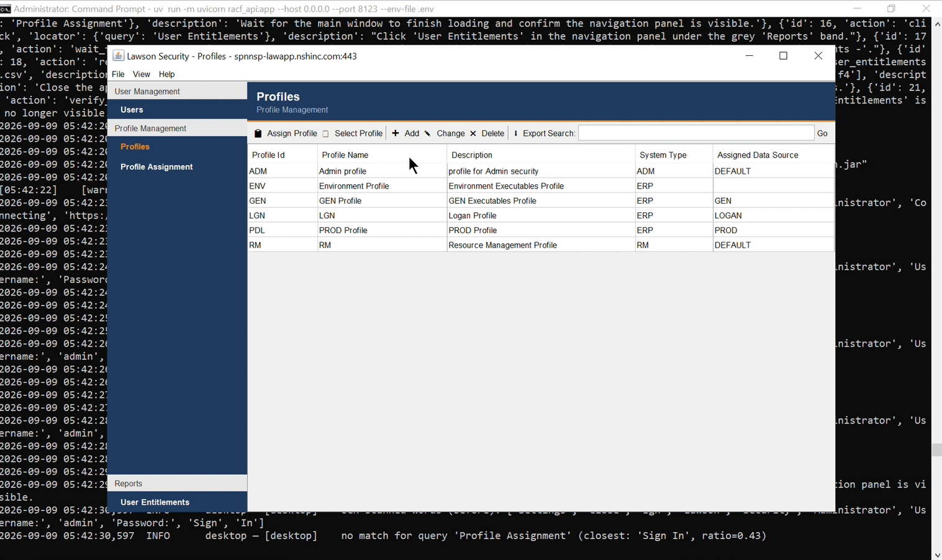Select Profiles in the navigation panel

[135, 147]
